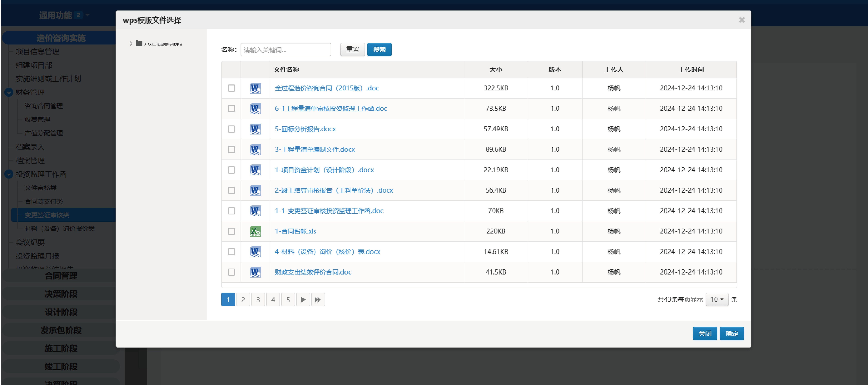Image resolution: width=868 pixels, height=385 pixels.
Task: Click the next page arrow icon
Action: point(303,299)
